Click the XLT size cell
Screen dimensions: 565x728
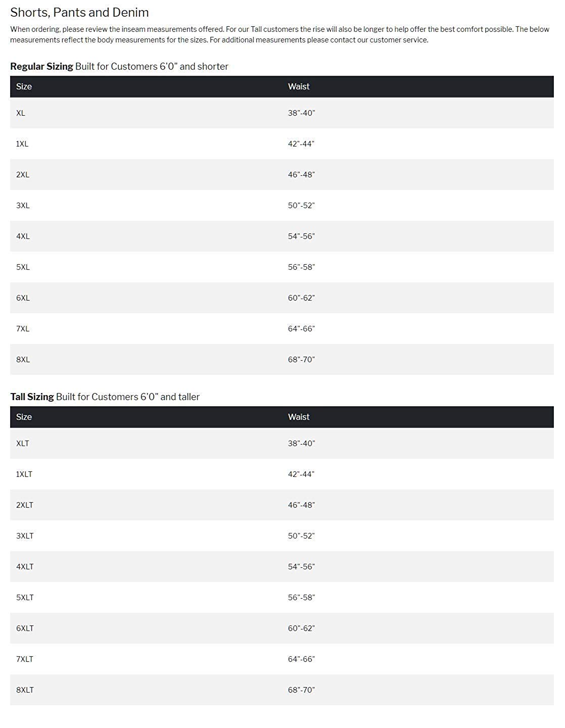(x=23, y=444)
